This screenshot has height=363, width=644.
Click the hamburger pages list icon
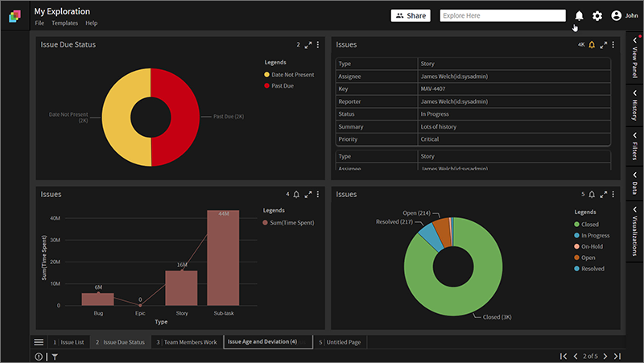39,342
